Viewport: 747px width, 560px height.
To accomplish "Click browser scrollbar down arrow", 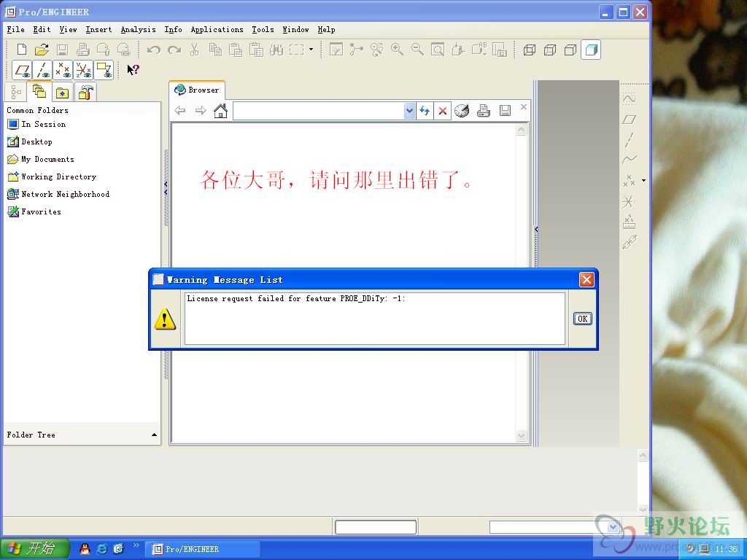I will click(521, 436).
